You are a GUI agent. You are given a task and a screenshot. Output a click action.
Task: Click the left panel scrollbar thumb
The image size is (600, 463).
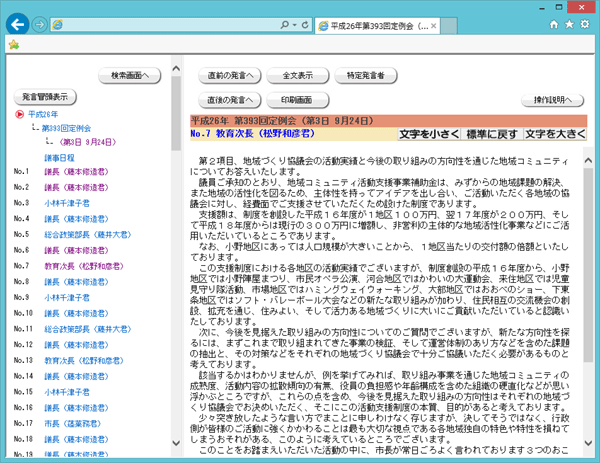pos(176,113)
